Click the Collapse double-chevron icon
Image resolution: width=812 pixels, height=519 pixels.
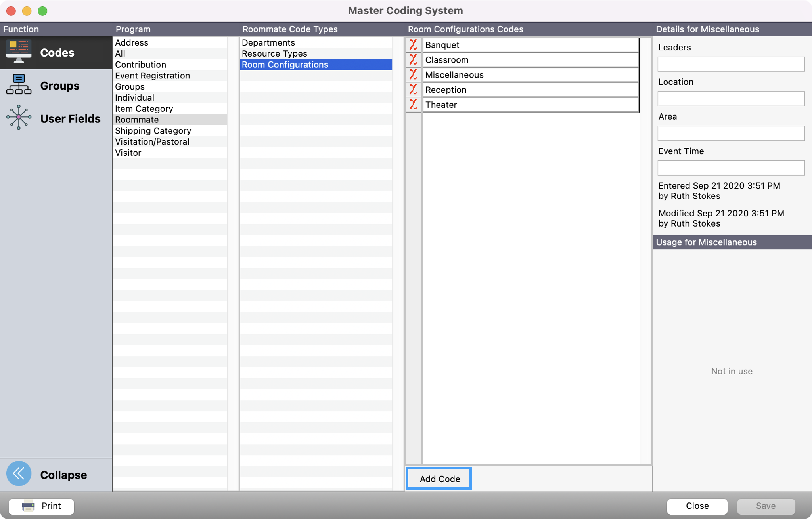[19, 474]
